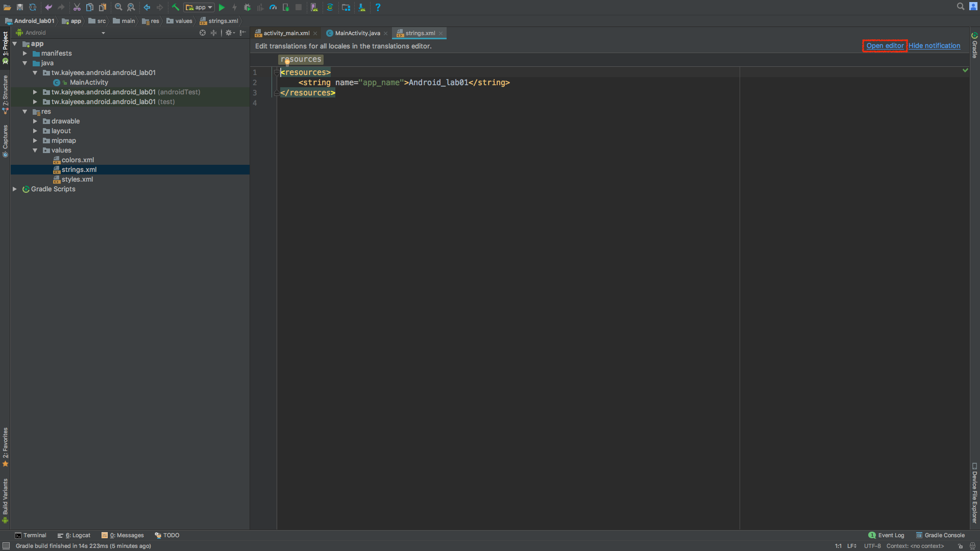The height and width of the screenshot is (551, 980).
Task: Click the Hide project panel icon
Action: click(243, 33)
